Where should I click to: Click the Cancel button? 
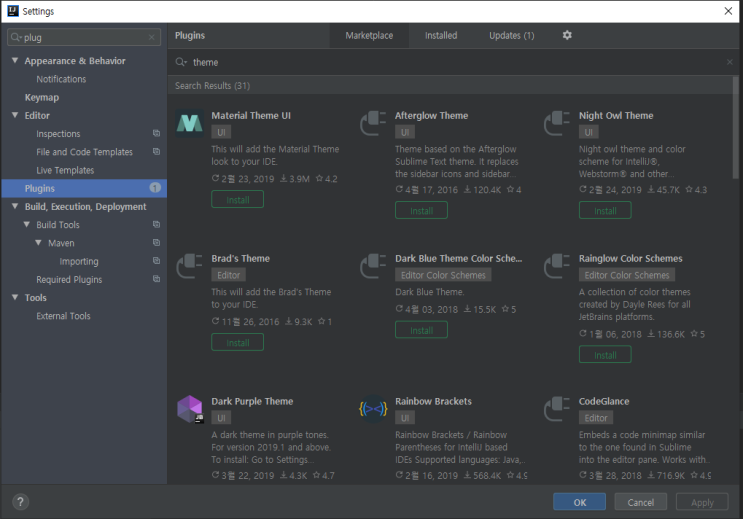(x=641, y=502)
